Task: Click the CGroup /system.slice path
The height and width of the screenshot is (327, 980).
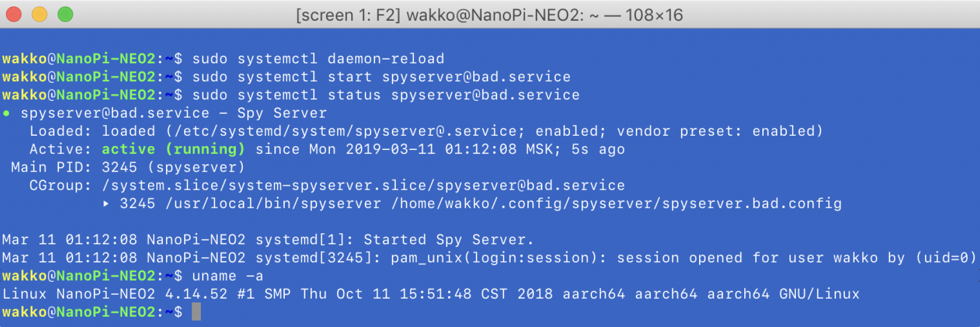Action: (x=363, y=186)
